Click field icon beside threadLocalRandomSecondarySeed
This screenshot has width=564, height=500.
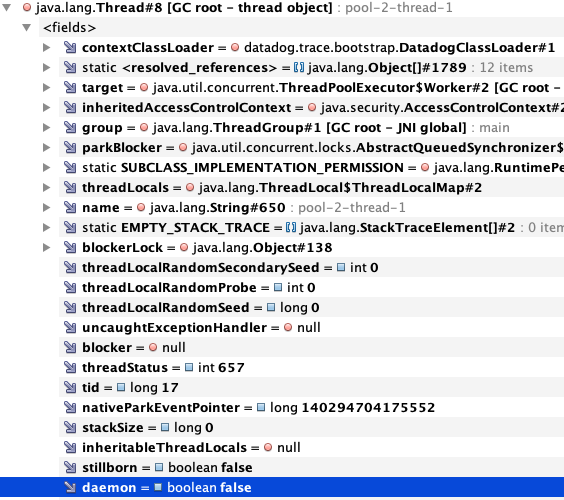[x=70, y=268]
